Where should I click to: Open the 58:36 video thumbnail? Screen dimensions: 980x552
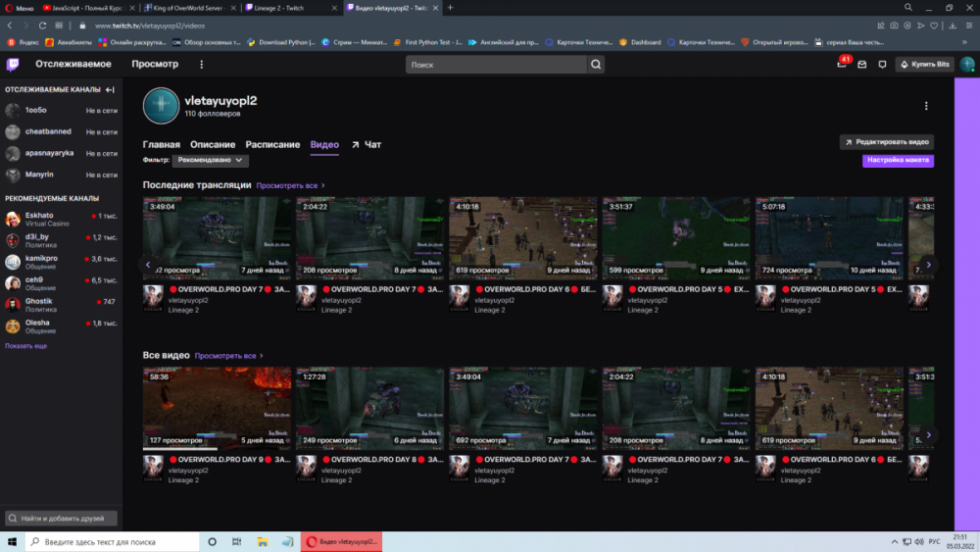217,408
